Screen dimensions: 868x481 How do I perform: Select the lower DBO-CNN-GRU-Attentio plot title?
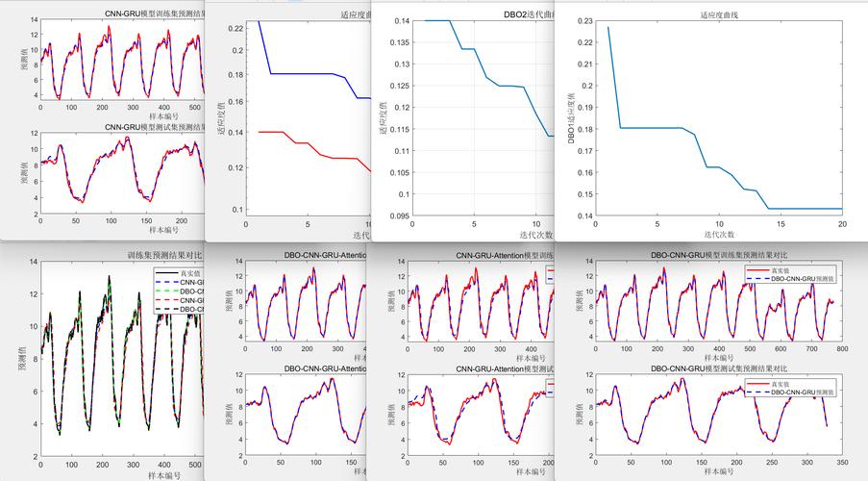point(325,368)
